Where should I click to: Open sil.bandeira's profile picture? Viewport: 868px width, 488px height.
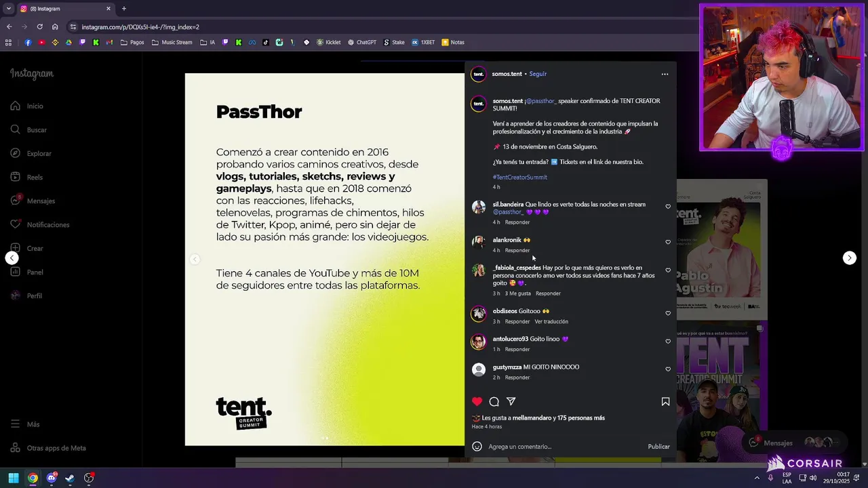479,207
